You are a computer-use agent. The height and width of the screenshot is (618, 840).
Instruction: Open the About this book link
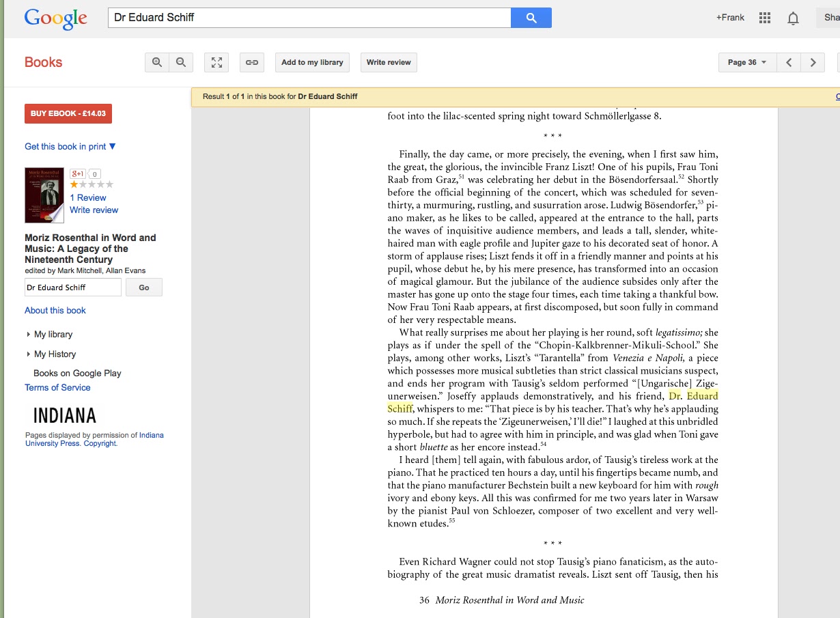click(55, 310)
